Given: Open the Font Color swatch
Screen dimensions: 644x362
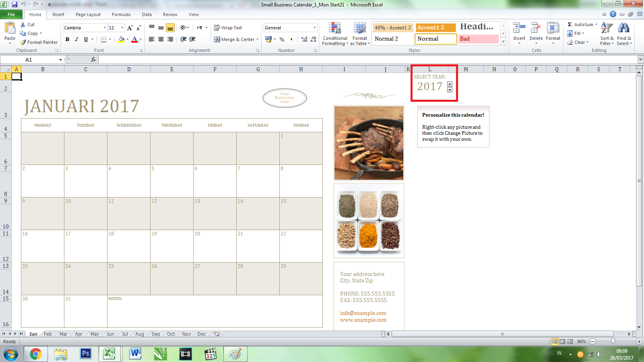Looking at the screenshot, I should click(134, 39).
